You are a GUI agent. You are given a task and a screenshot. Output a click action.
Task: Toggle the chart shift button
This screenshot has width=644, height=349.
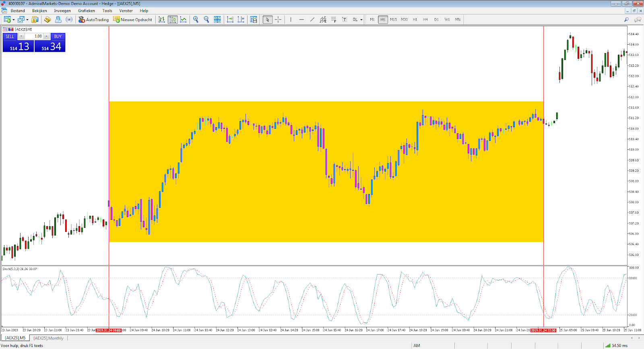pos(241,19)
